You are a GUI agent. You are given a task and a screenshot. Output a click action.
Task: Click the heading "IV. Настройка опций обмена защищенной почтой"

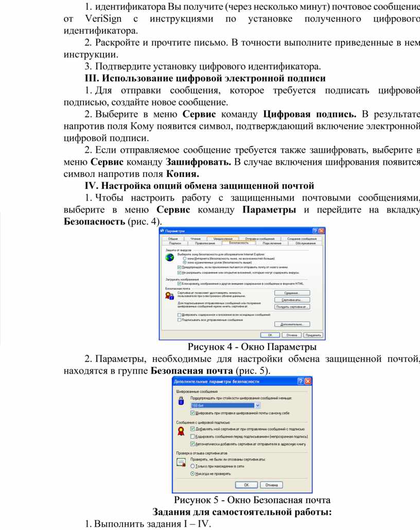200,186
